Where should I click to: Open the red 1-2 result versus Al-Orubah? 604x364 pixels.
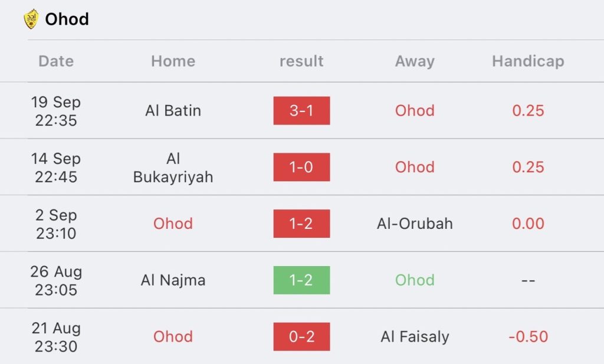(x=301, y=224)
